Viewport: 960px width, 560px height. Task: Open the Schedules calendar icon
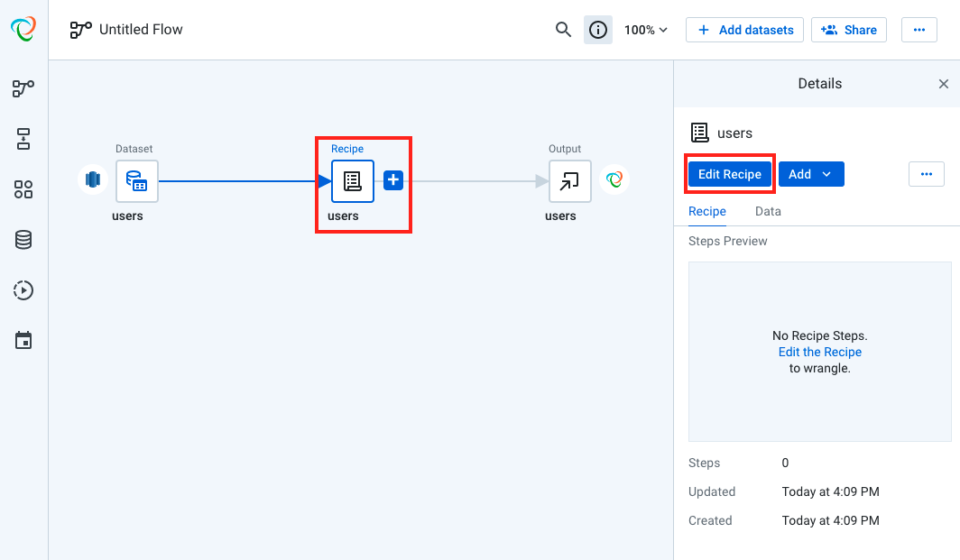(x=23, y=340)
